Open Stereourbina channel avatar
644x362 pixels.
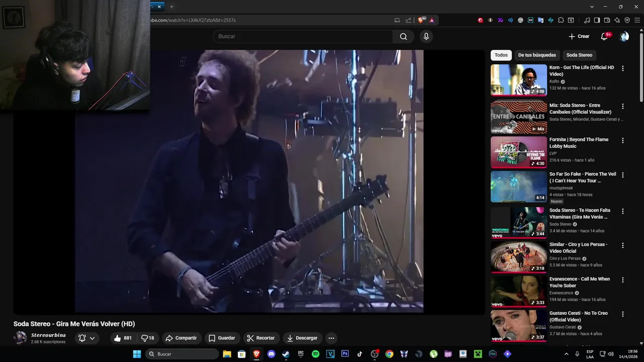coord(20,338)
